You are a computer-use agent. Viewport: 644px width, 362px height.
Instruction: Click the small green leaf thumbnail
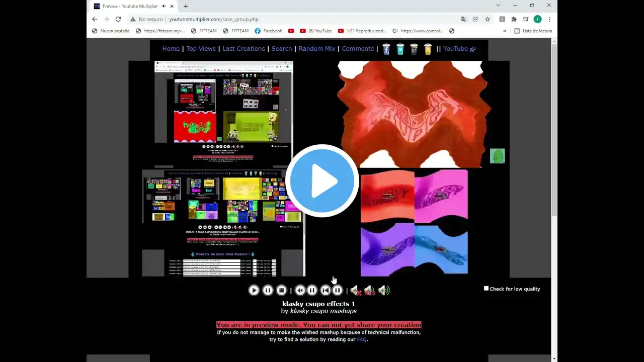497,156
